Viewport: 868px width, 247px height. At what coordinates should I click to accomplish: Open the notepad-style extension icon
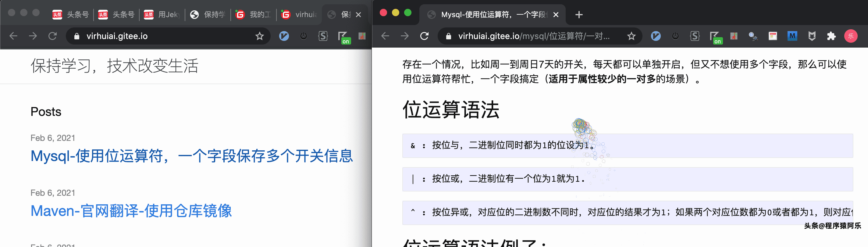773,36
